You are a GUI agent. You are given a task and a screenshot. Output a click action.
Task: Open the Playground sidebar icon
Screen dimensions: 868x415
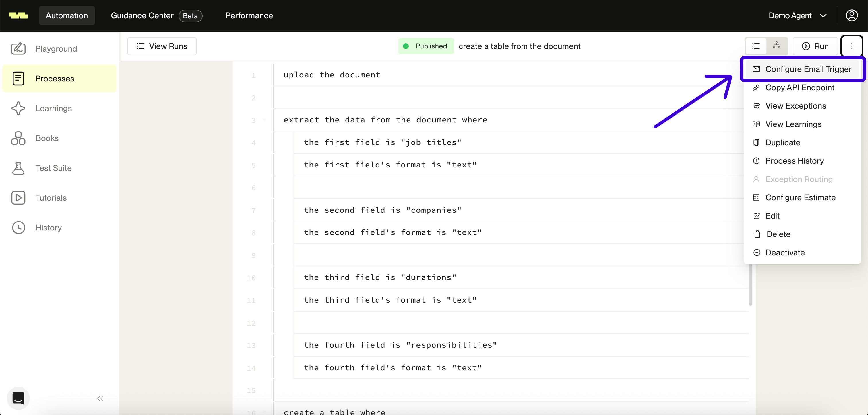click(x=18, y=49)
